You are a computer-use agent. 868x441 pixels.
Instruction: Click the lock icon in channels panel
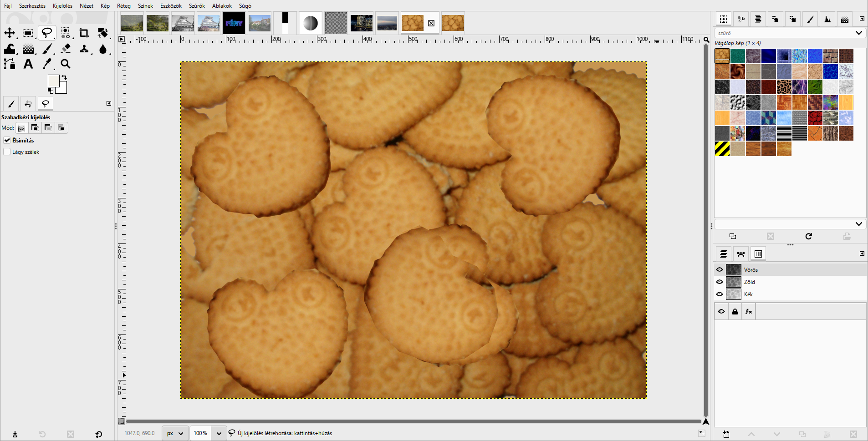tap(735, 312)
